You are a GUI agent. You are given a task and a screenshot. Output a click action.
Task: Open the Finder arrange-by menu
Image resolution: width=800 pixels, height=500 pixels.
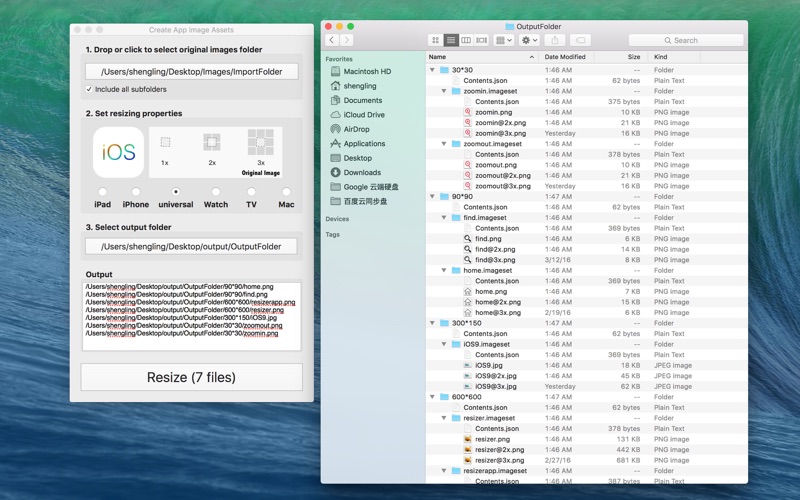pos(504,40)
